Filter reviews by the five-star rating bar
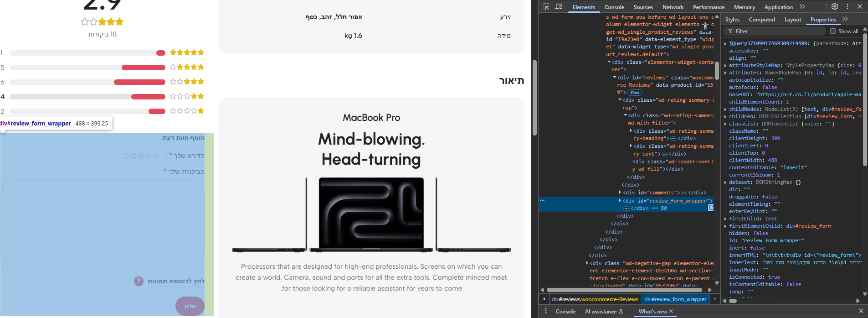The height and width of the screenshot is (318, 868). [x=87, y=53]
